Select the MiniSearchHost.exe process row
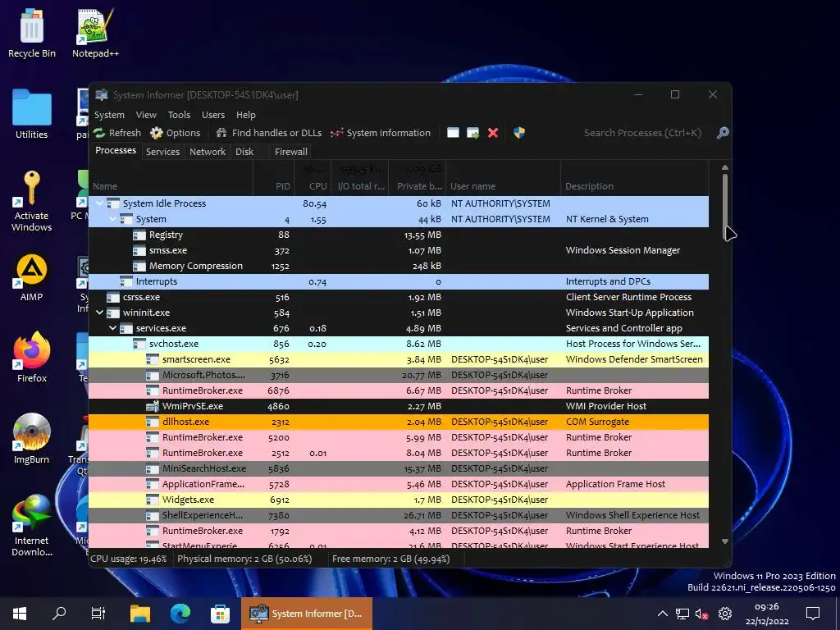840x630 pixels. point(399,468)
